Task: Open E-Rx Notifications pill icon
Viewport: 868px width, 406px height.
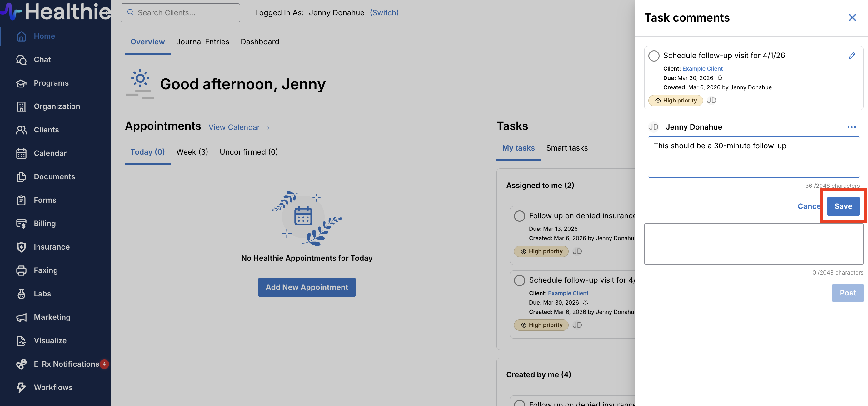Action: 21,364
